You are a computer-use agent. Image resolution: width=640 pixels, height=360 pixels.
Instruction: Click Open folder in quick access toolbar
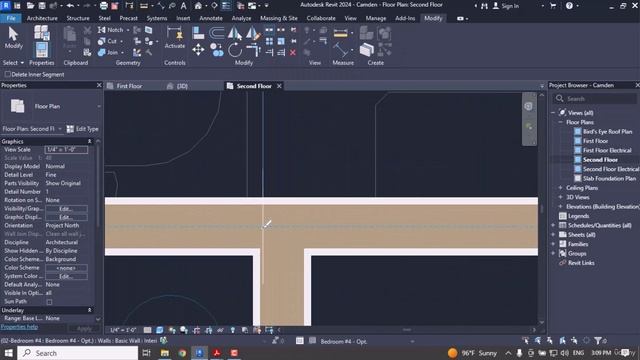point(30,6)
